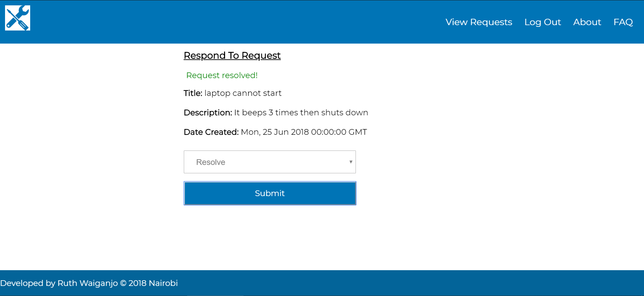This screenshot has width=644, height=296.
Task: Click the dropdown arrow on Resolve selector
Action: click(351, 162)
